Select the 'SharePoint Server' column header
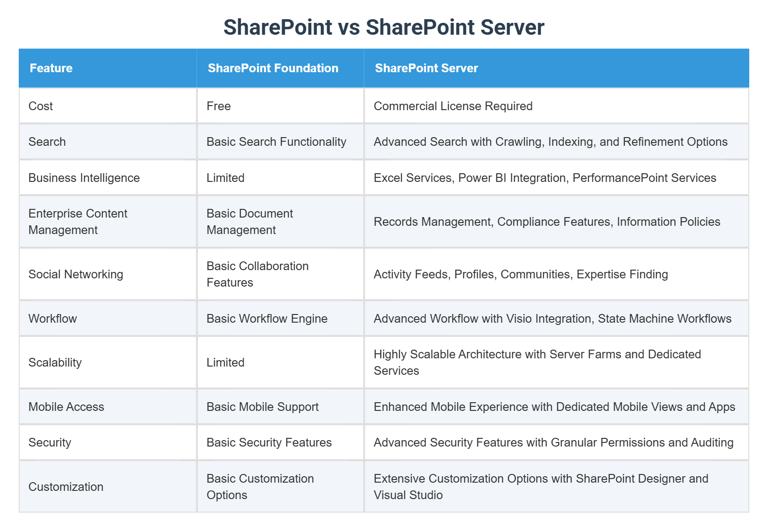The image size is (768, 532). coord(556,68)
